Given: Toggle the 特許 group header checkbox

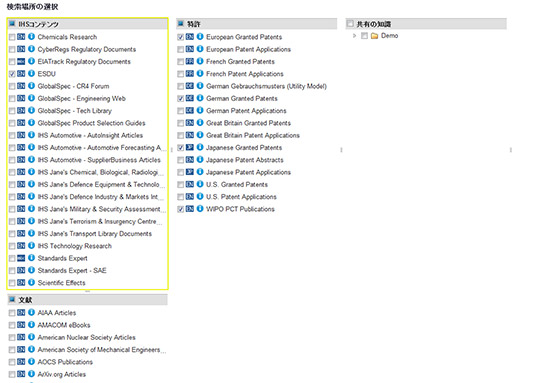Looking at the screenshot, I should click(181, 24).
